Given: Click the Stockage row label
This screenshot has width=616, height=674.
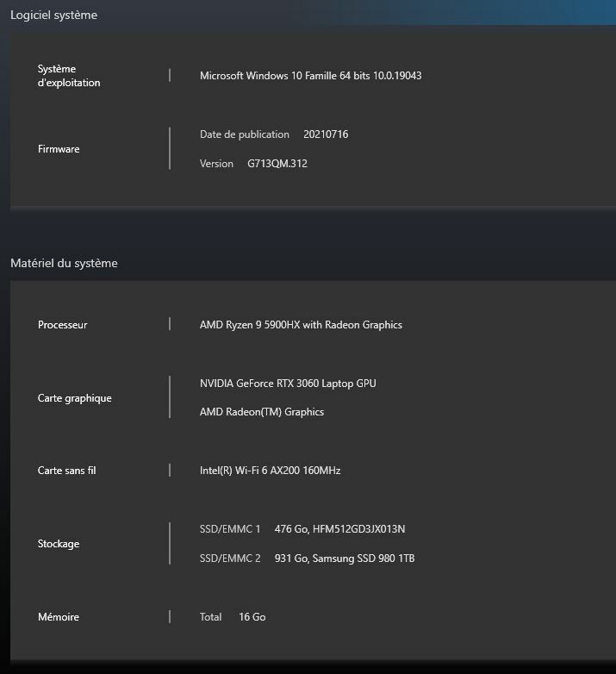Looking at the screenshot, I should pyautogui.click(x=59, y=544).
